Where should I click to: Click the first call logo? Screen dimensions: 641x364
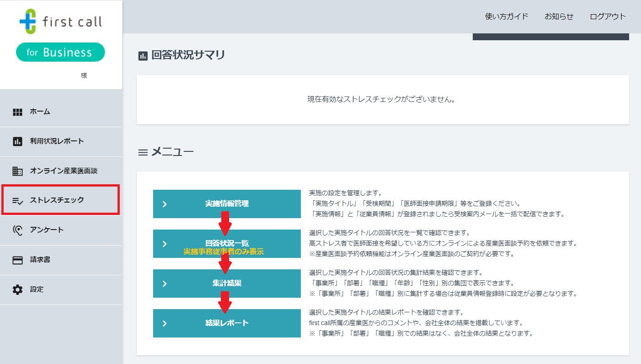(61, 21)
